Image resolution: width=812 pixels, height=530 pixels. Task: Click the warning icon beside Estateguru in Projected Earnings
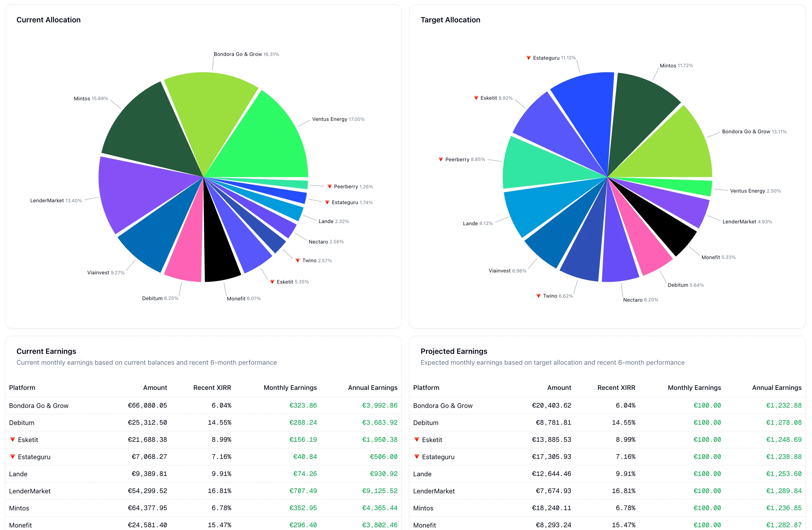point(417,457)
